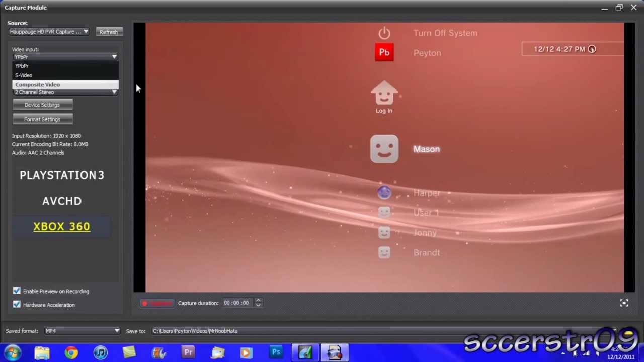
Task: Click the Turn Off System text
Action: (x=445, y=33)
